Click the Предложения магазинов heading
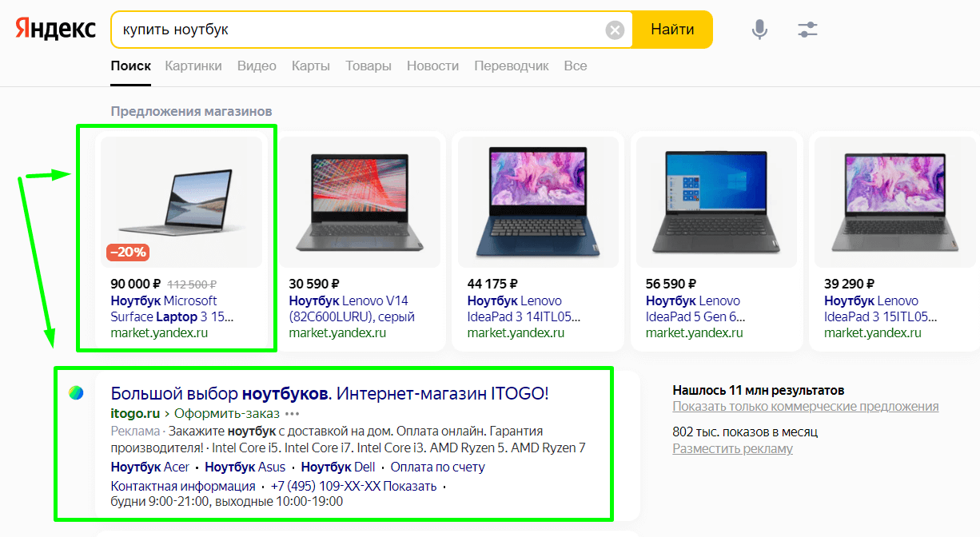 [191, 111]
